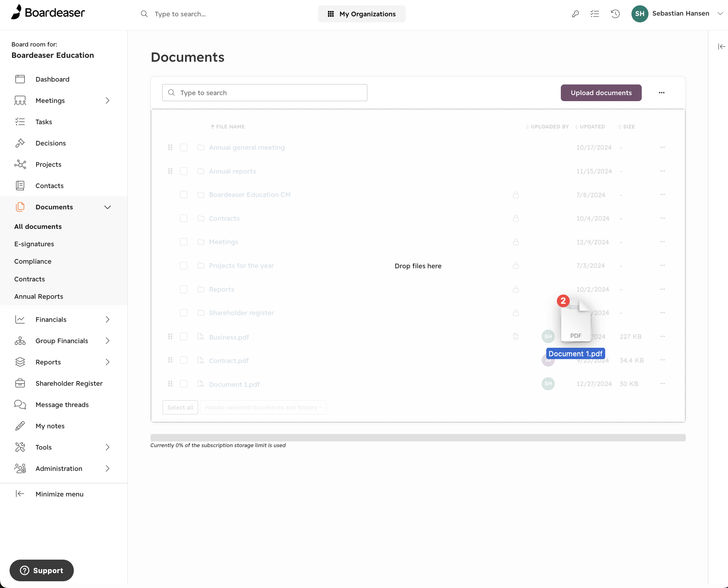This screenshot has height=588, width=728.
Task: Click the drag handle for Contract.pdf
Action: point(170,360)
